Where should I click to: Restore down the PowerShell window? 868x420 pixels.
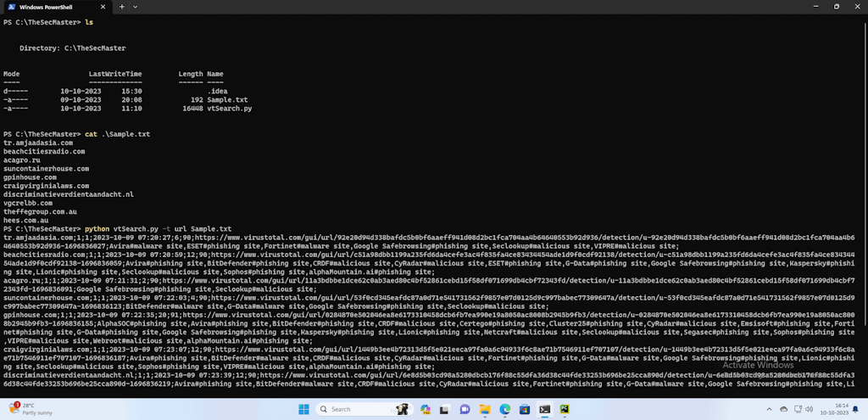pyautogui.click(x=837, y=7)
